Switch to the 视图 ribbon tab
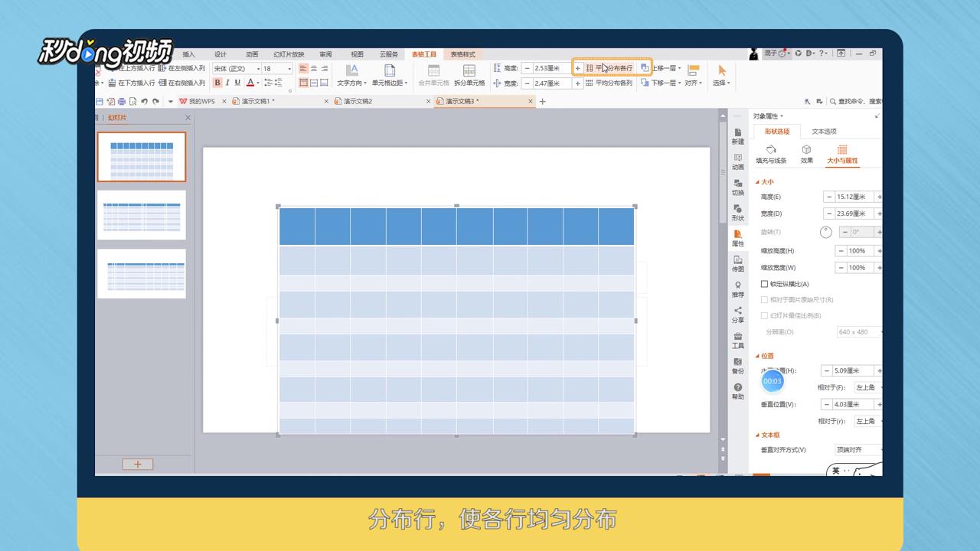This screenshot has width=980, height=551. coord(357,54)
